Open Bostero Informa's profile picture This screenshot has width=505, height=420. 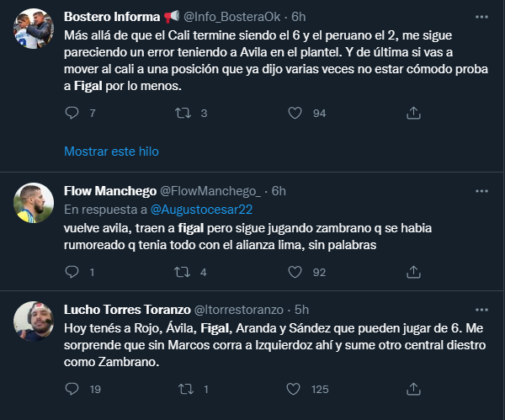35,32
